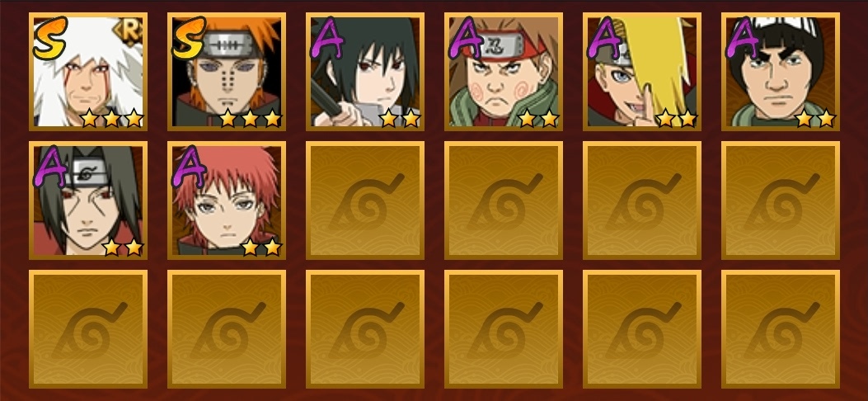Image resolution: width=868 pixels, height=401 pixels.
Task: Select the blonde ninja covering one eye
Action: 641,72
